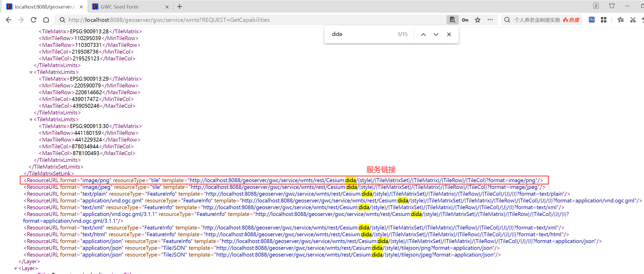The height and width of the screenshot is (274, 644).
Task: Open the skin shirt icon
Action: click(x=612, y=6)
